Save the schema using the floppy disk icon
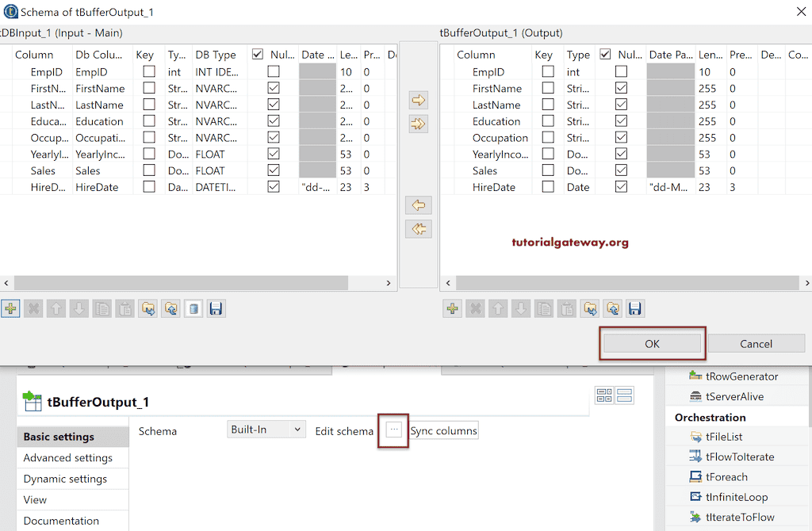The height and width of the screenshot is (531, 812). (216, 308)
